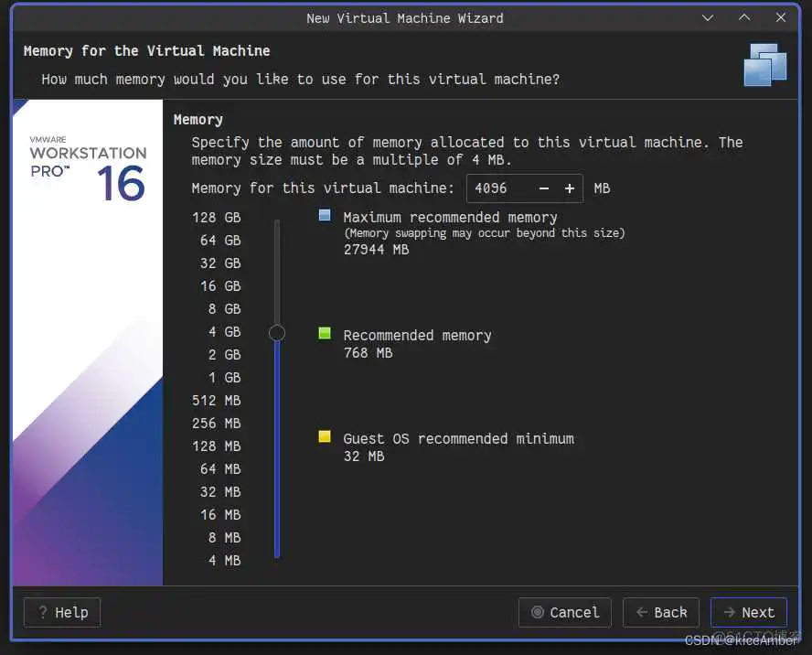The width and height of the screenshot is (812, 655).
Task: Proceed with the Next button
Action: [x=749, y=613]
